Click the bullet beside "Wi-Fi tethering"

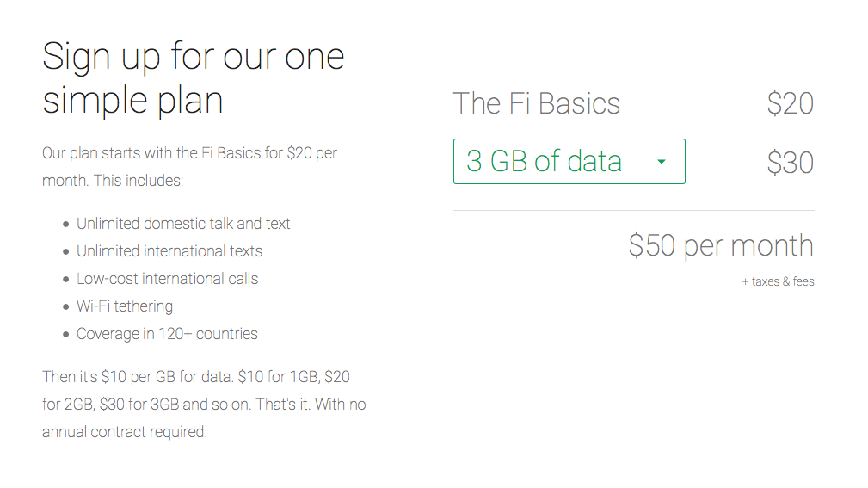pyautogui.click(x=66, y=307)
